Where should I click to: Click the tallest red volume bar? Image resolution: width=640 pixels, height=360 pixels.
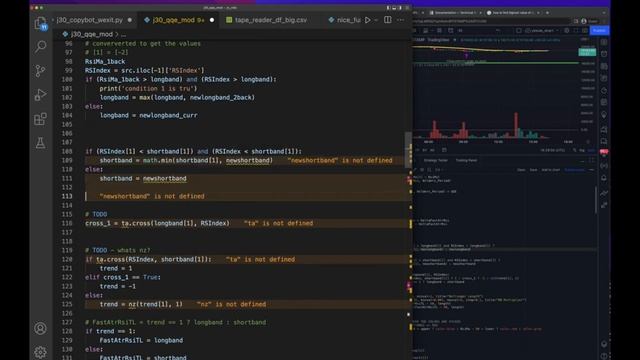tap(516, 125)
